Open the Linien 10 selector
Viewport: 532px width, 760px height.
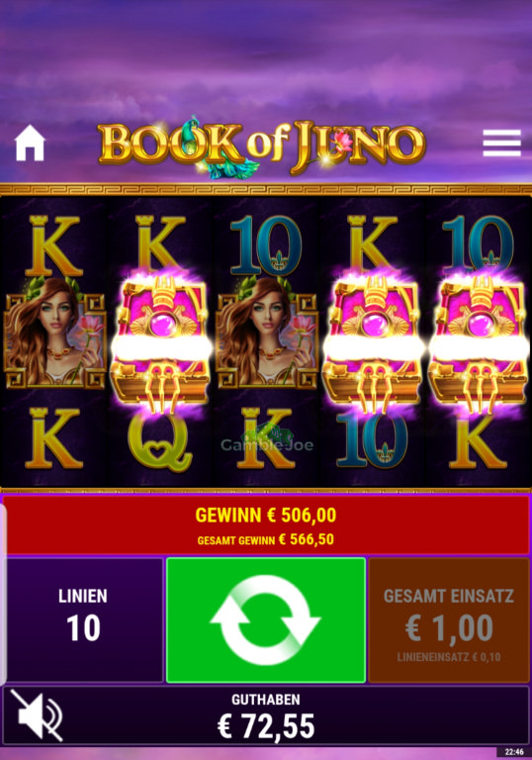83,619
